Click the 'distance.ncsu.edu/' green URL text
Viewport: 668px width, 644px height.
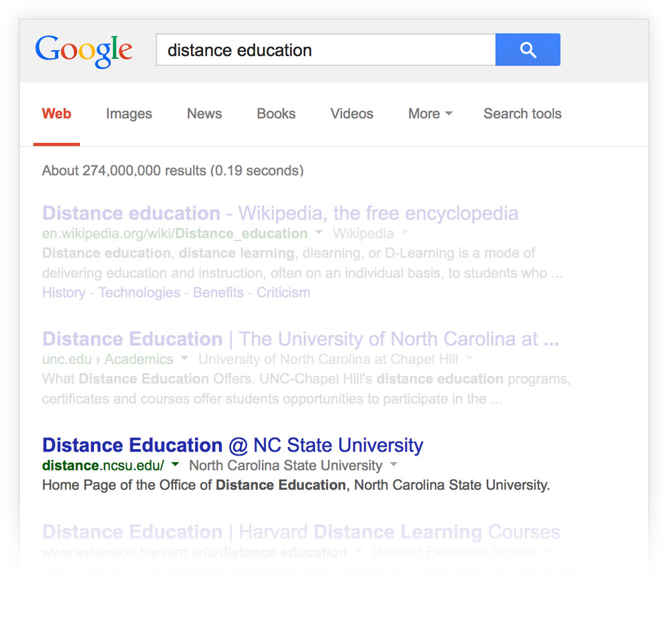coord(103,465)
